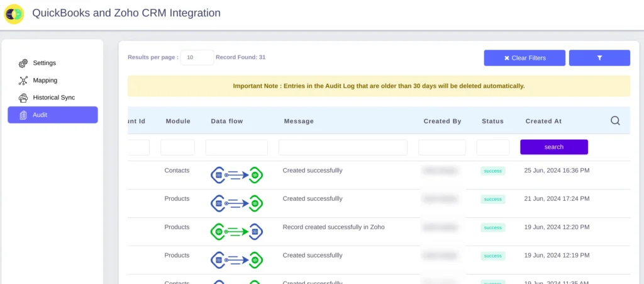Click the Data flow column header
The image size is (644, 284).
click(x=226, y=122)
